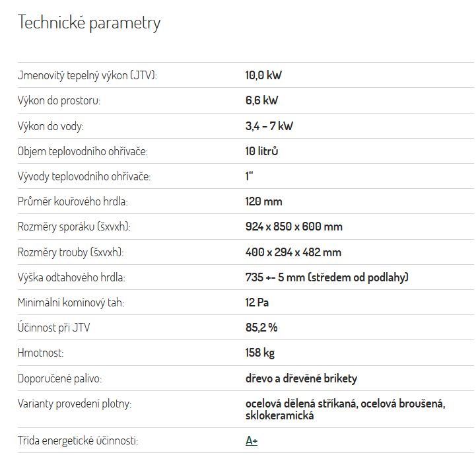Select the 6,6 kW value

(261, 100)
